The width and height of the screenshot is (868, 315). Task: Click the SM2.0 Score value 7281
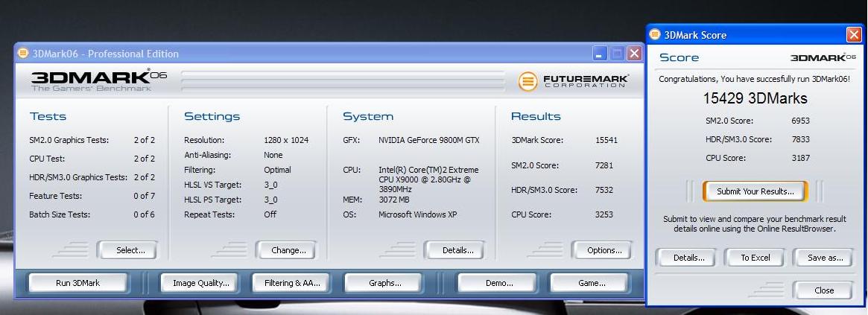(604, 165)
